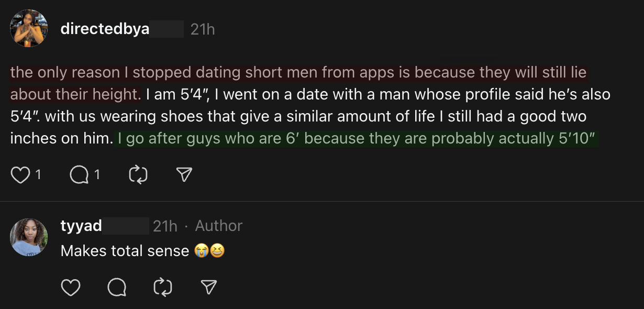Viewport: 644px width, 309px height.
Task: Share tyyad's reply via send icon
Action: 209,286
